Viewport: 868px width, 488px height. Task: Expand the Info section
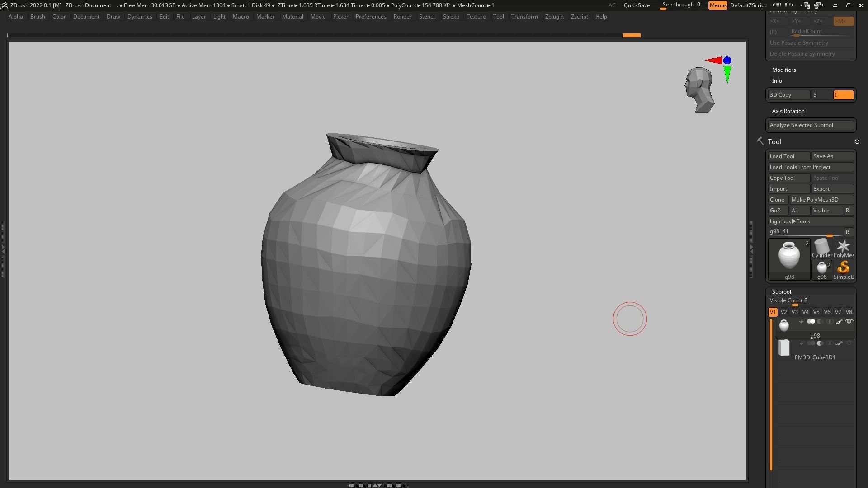[777, 81]
